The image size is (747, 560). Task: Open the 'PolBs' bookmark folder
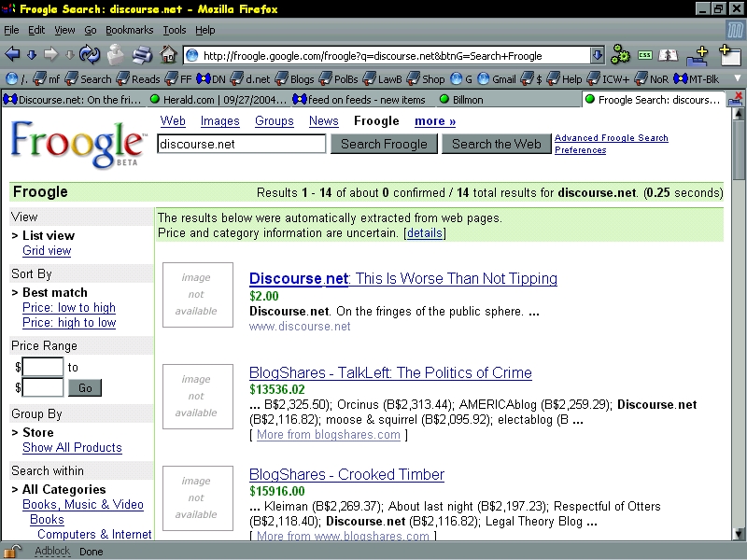point(338,79)
